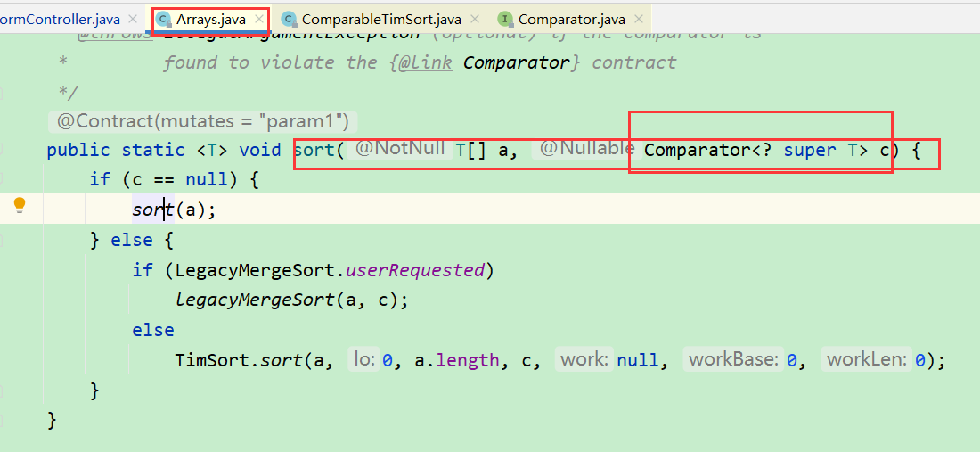Close the ormController.java tab
980x452 pixels.
133,20
